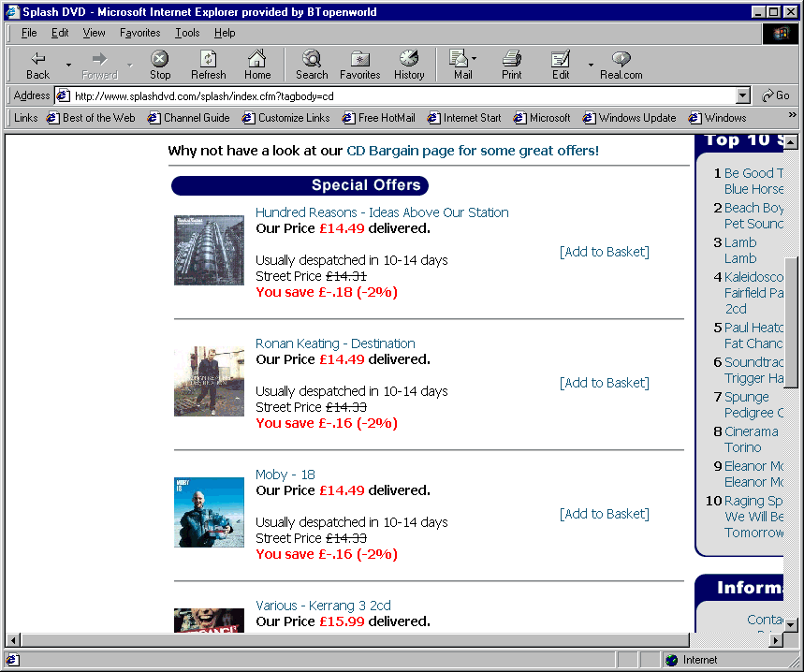This screenshot has height=672, width=804.
Task: Open the Microsoft links bar shortcut
Action: click(542, 118)
